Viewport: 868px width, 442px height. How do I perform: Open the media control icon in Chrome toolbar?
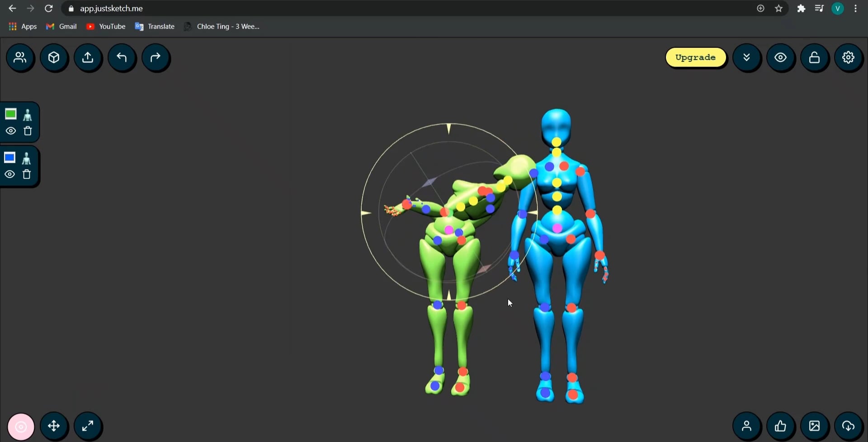click(819, 8)
